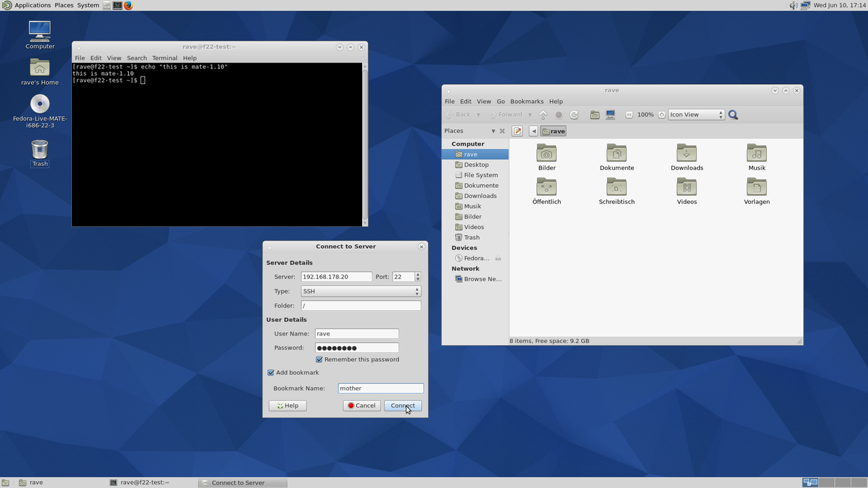Screen dimensions: 868x488
Task: Open the Bookmarks menu in file manager
Action: pos(526,102)
